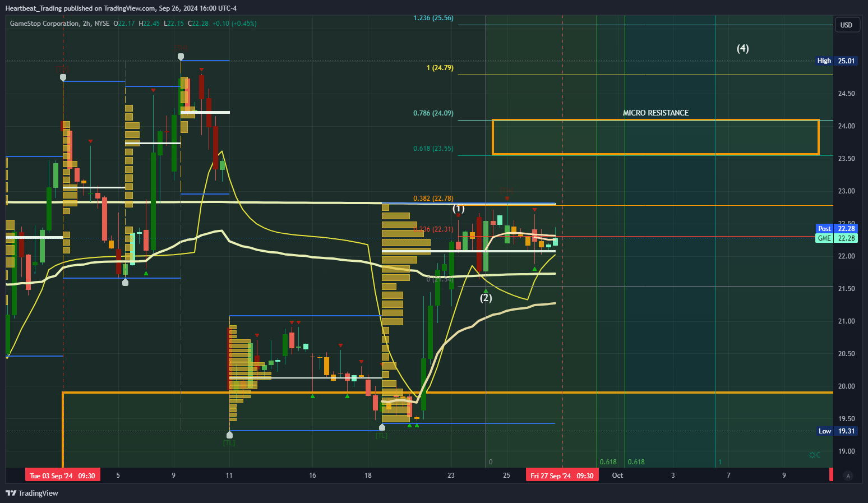This screenshot has width=868, height=503.
Task: Click the 20.00 price axis value
Action: 846,386
